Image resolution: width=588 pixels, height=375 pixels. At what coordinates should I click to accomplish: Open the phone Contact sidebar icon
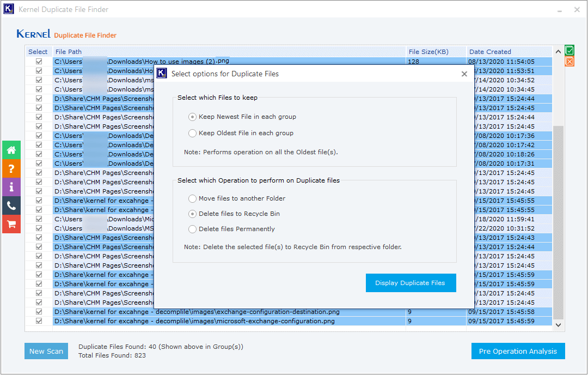(11, 205)
